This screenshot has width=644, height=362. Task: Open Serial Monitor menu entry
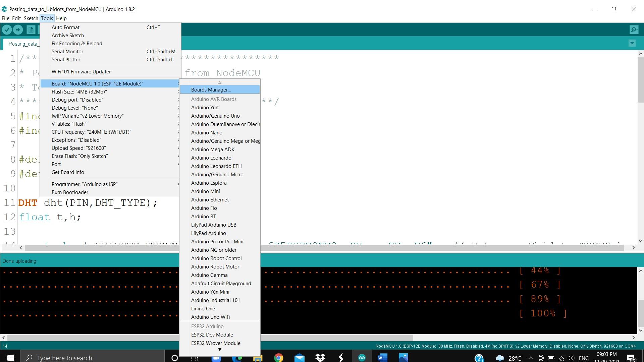pyautogui.click(x=110, y=52)
